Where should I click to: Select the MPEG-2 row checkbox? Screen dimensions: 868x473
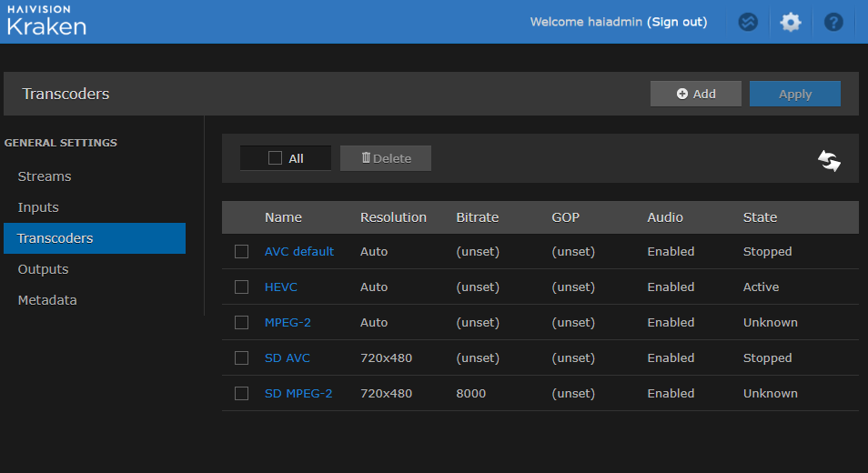click(x=241, y=323)
